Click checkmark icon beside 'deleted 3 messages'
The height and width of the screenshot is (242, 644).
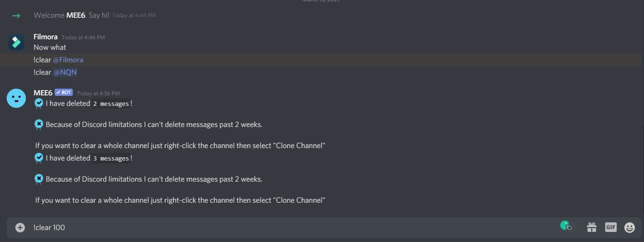(39, 158)
